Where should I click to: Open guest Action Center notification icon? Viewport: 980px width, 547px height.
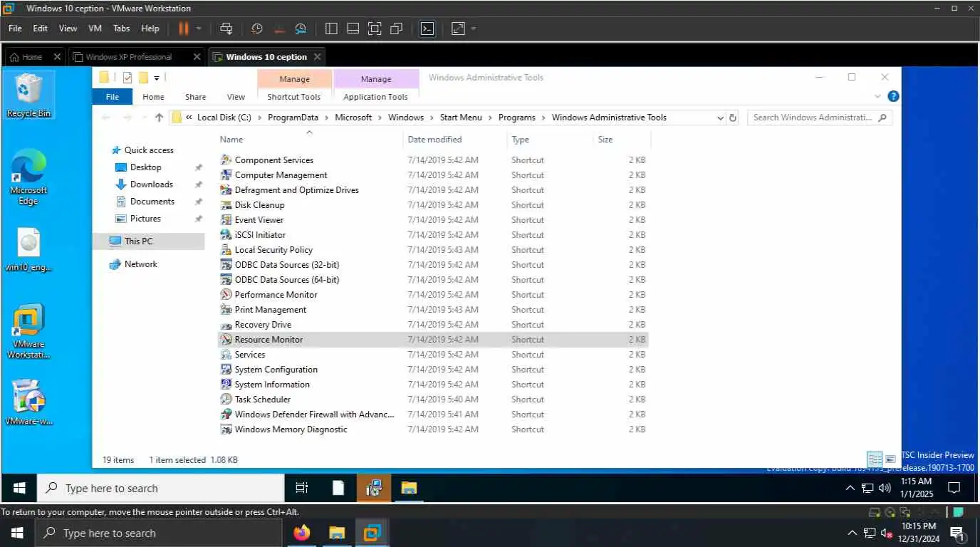pos(954,488)
